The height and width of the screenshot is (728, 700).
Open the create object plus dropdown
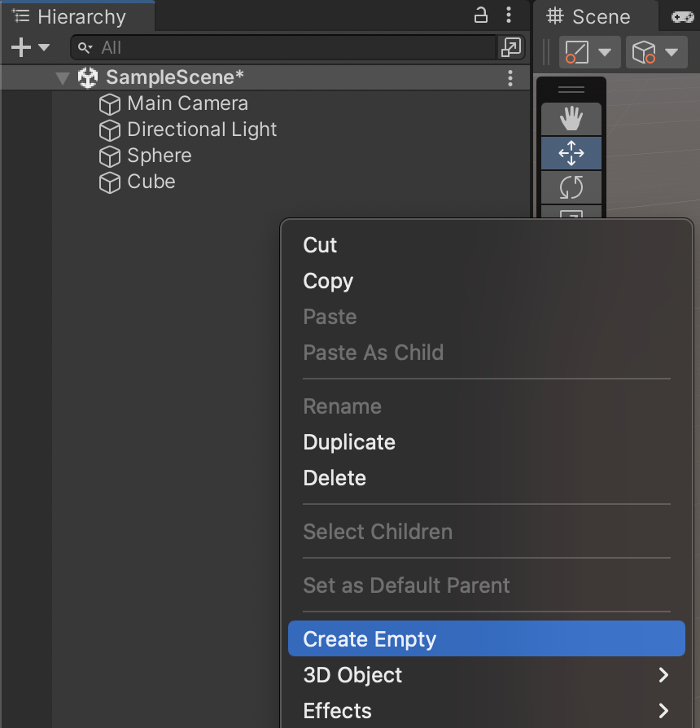30,48
